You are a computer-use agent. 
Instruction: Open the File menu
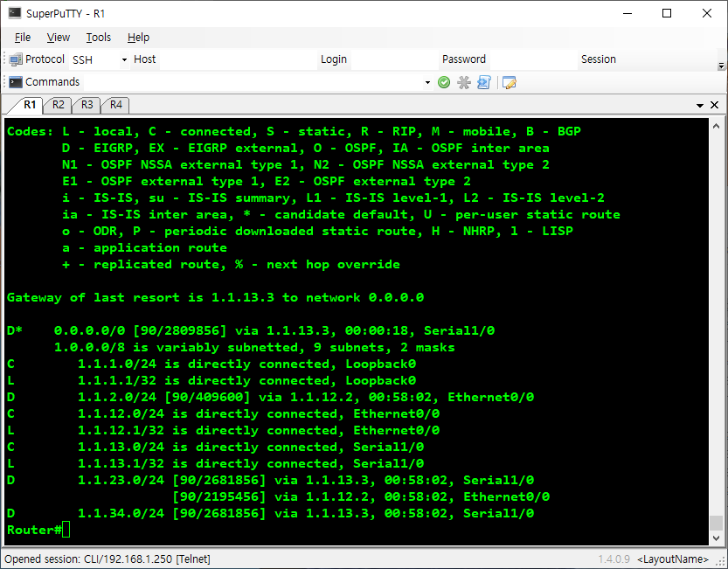coord(23,38)
